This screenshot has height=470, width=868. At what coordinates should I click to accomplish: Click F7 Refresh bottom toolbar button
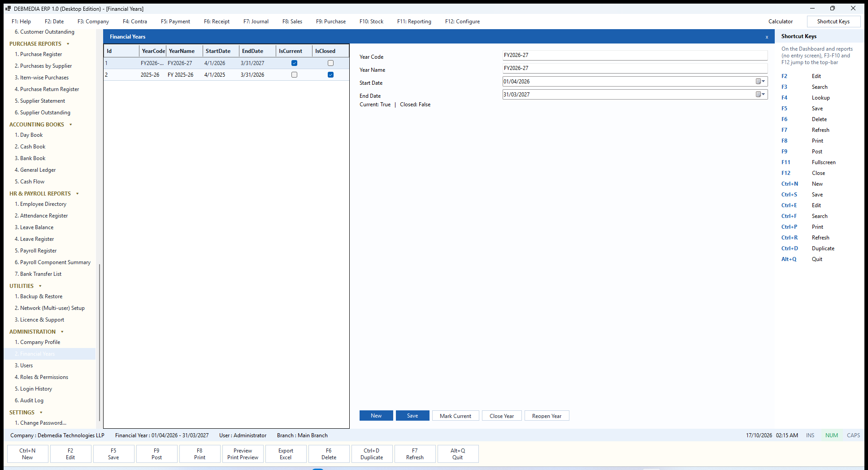(x=415, y=454)
